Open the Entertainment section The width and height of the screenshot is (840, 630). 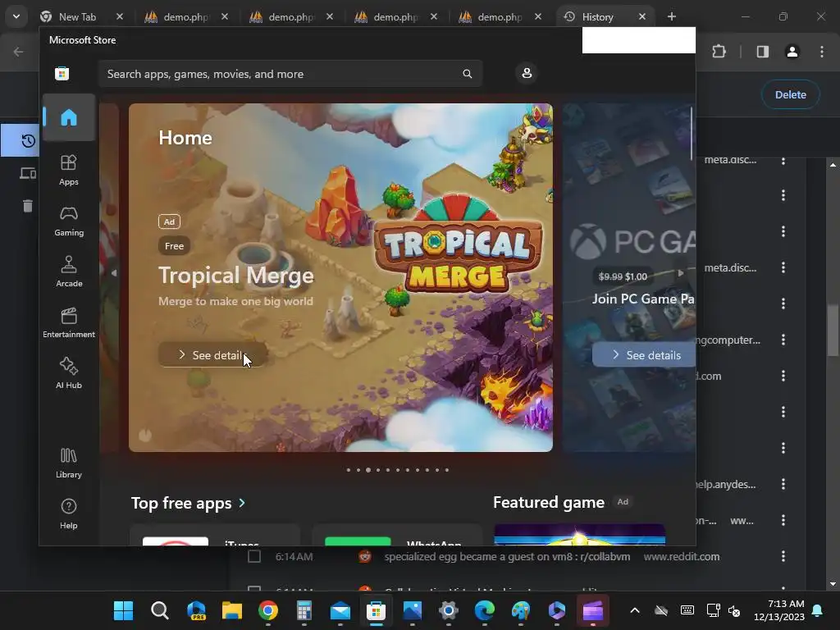tap(69, 322)
